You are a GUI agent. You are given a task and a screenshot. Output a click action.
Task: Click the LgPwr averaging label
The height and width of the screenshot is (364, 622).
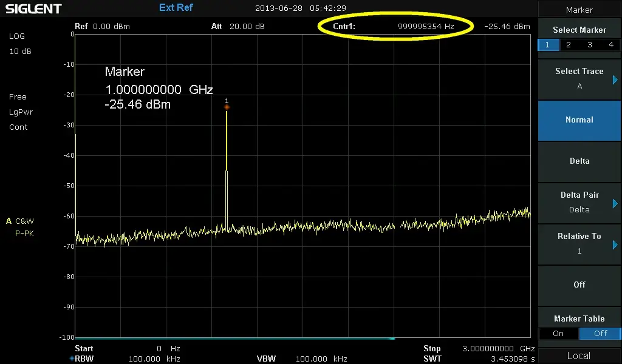tap(21, 112)
